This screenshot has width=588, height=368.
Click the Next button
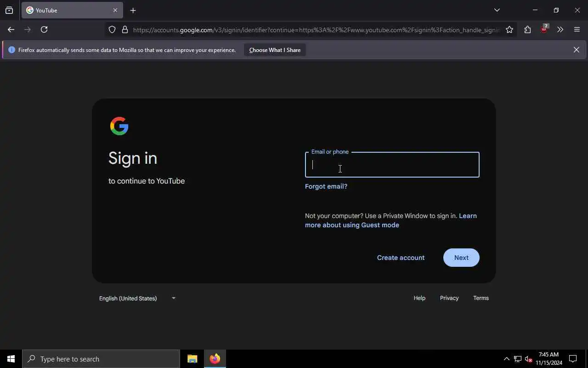(x=461, y=258)
